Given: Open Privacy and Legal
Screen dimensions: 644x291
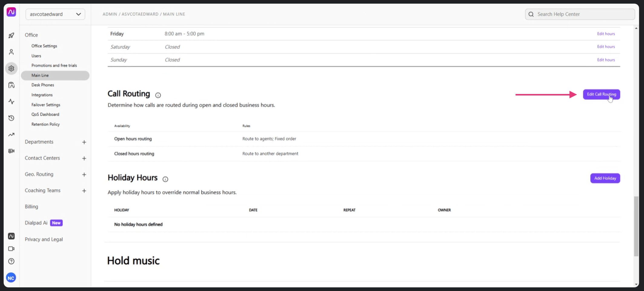Looking at the screenshot, I should [x=44, y=239].
